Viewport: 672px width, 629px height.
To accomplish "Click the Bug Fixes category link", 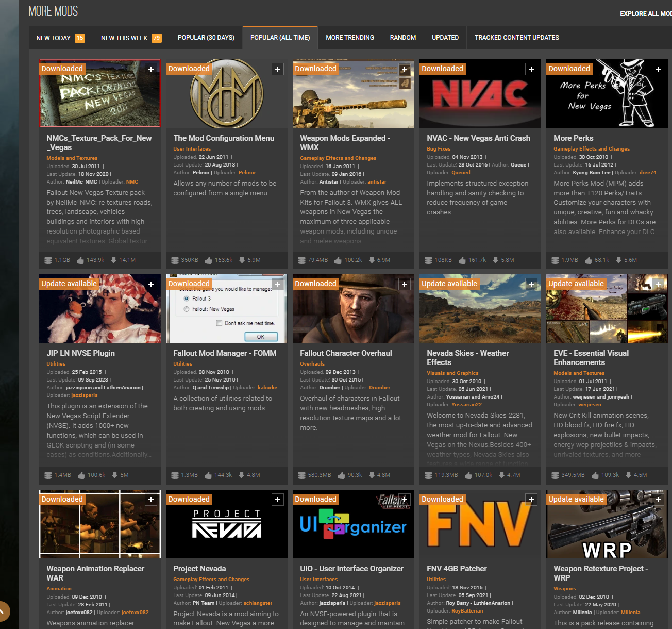I will (x=439, y=149).
